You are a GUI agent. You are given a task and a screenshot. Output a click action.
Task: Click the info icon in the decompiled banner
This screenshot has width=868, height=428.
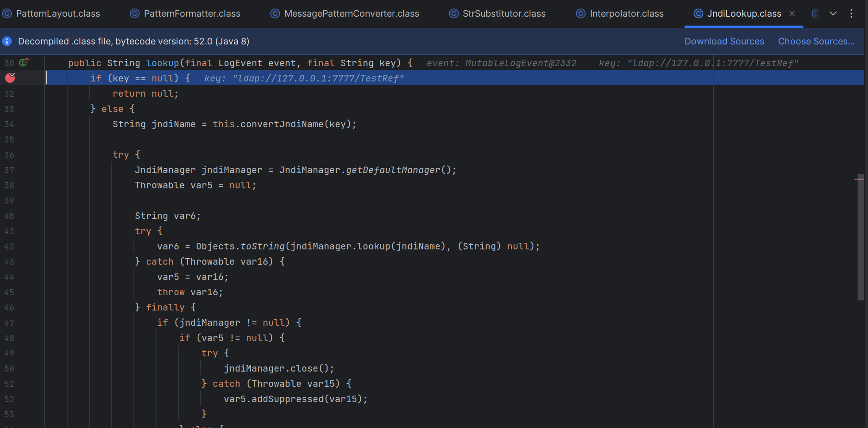pyautogui.click(x=7, y=41)
